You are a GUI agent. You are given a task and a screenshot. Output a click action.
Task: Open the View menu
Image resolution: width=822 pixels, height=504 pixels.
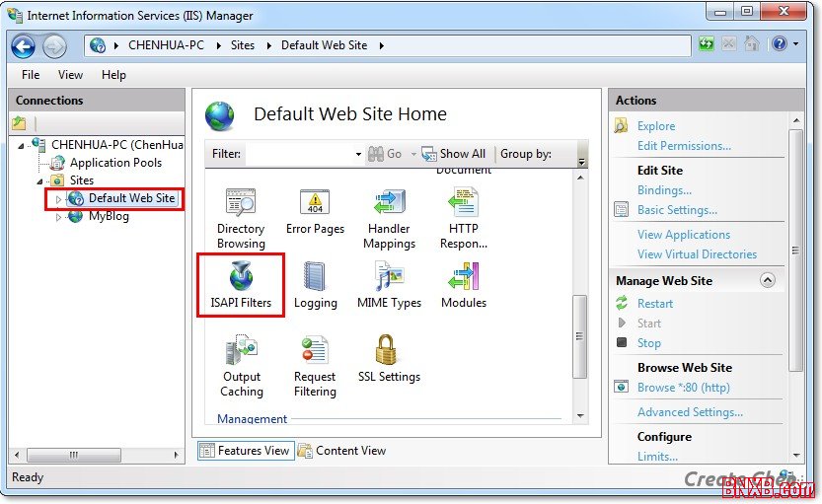tap(70, 75)
